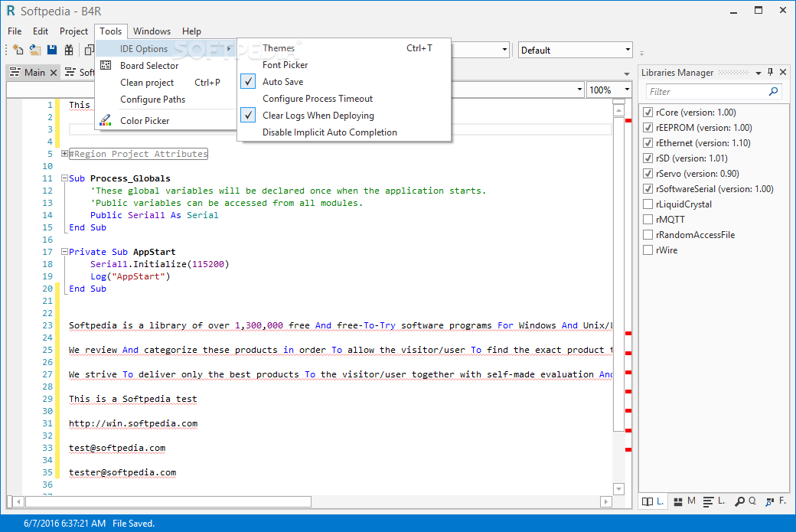
Task: Uncheck rServo library checkbox
Action: 648,173
